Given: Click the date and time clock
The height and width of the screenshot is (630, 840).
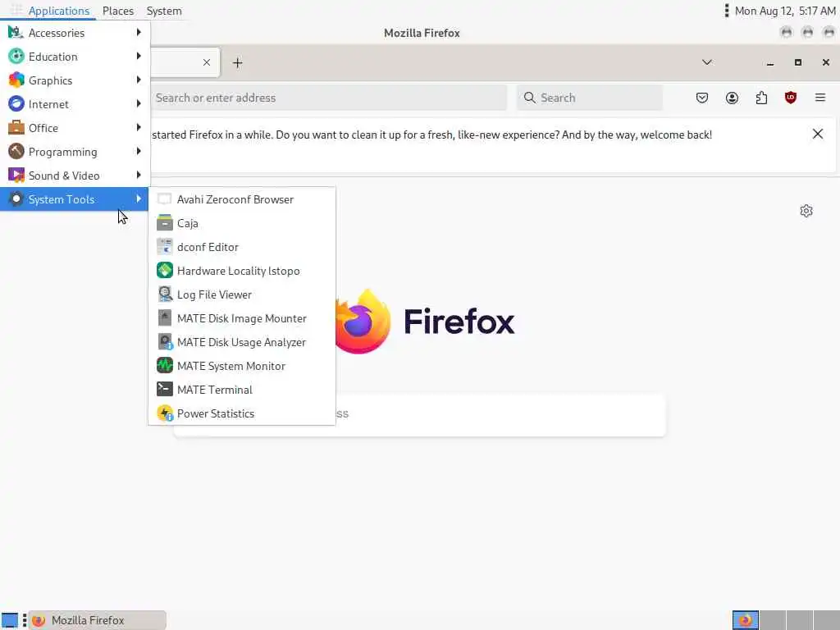Looking at the screenshot, I should (785, 11).
